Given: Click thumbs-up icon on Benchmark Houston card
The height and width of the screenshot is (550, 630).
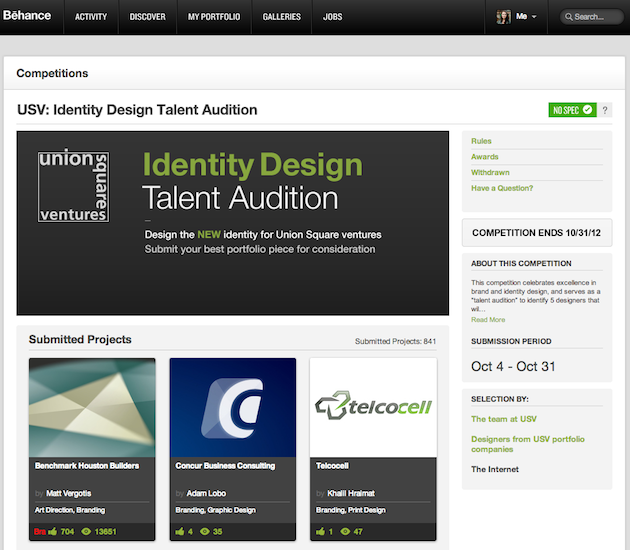Looking at the screenshot, I should (x=53, y=532).
